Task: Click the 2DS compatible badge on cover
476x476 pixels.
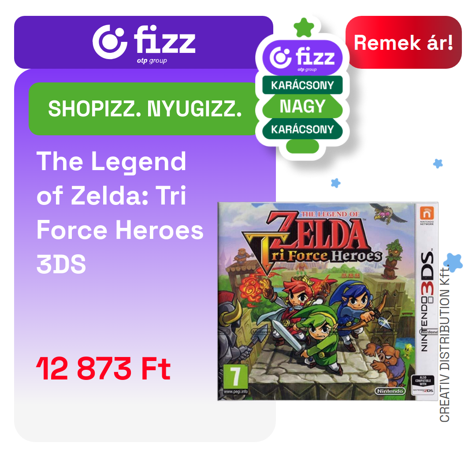Action: 423,385
